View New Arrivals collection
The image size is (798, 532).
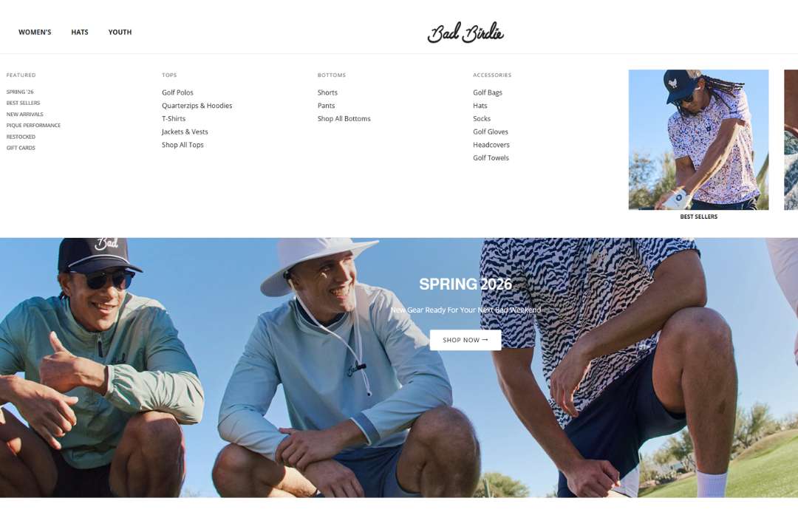point(24,115)
